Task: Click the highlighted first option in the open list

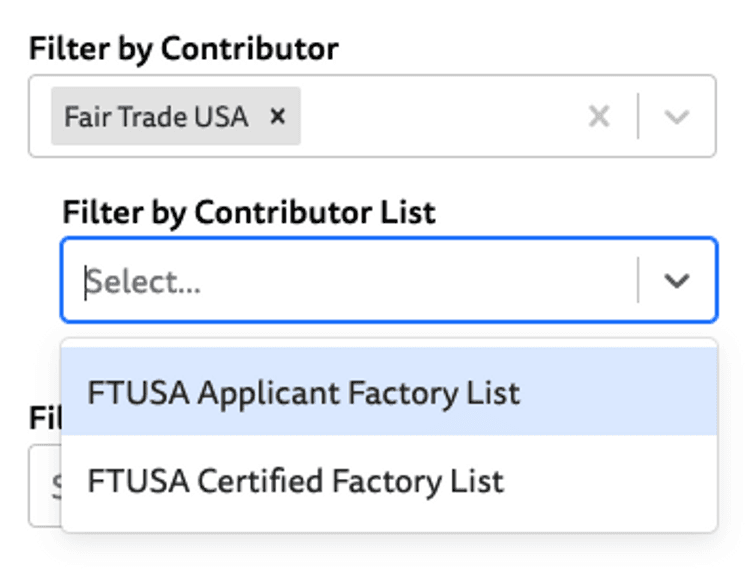Action: coord(389,392)
